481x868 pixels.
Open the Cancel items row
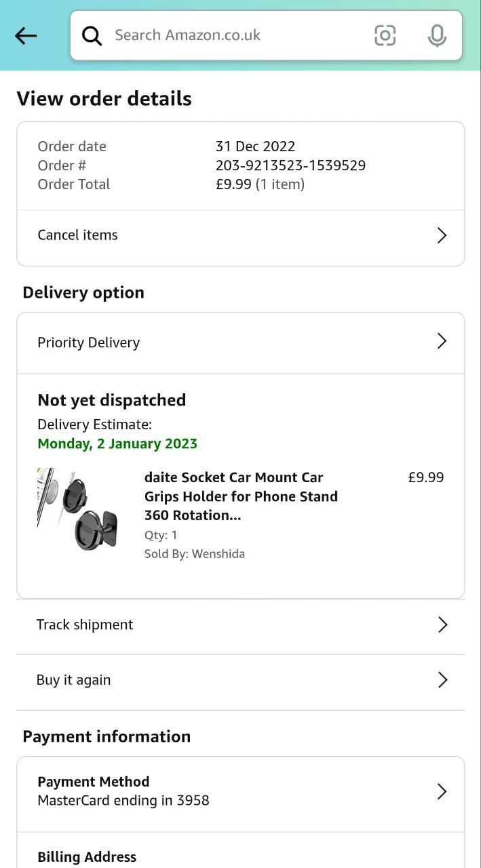[x=204, y=235]
